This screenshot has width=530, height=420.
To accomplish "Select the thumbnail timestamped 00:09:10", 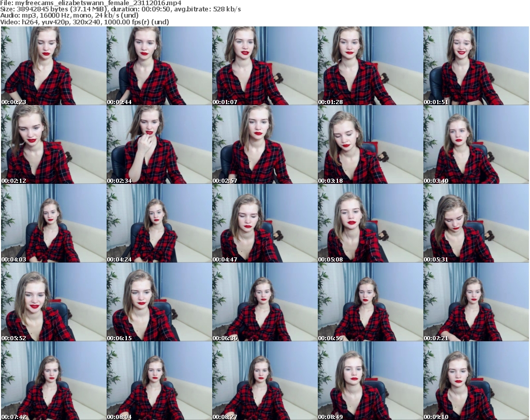I will coord(476,381).
